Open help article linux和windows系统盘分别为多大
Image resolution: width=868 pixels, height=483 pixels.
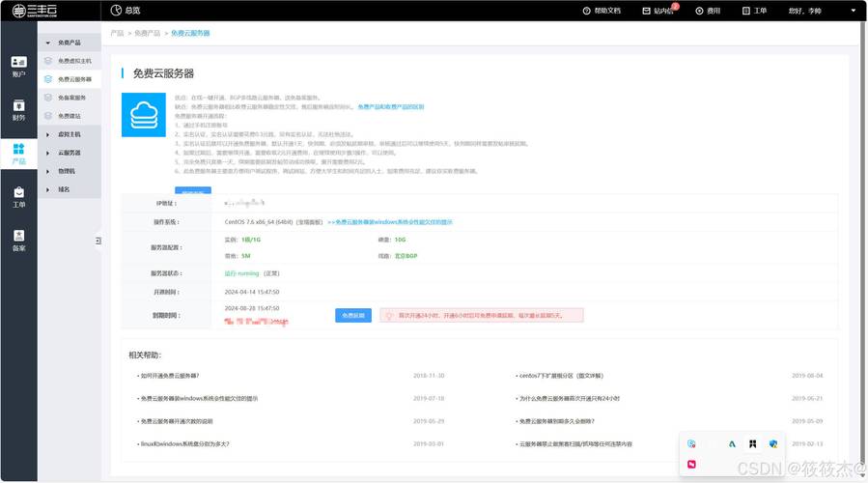pyautogui.click(x=183, y=443)
